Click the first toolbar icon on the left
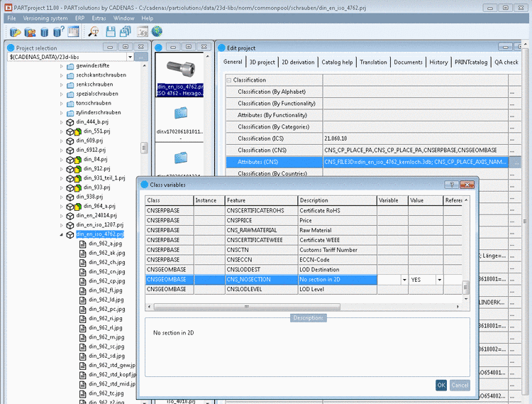Viewport: 532px width, 404px height. point(15,31)
